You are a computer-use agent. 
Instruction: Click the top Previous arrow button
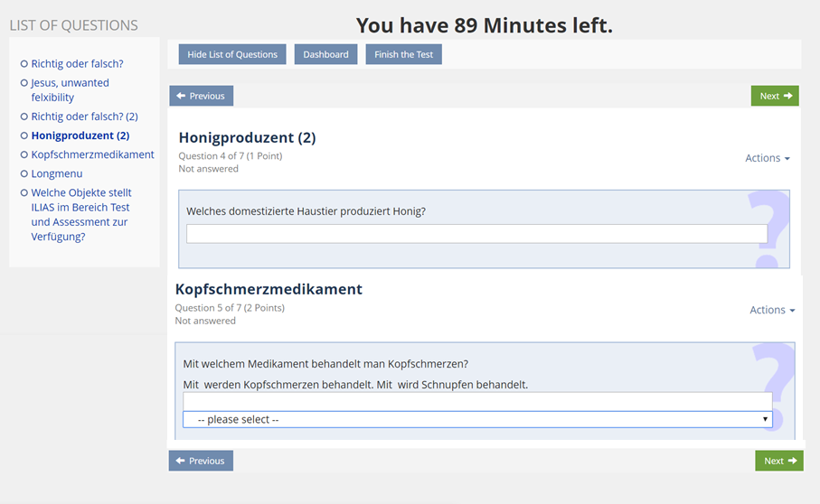pos(201,96)
